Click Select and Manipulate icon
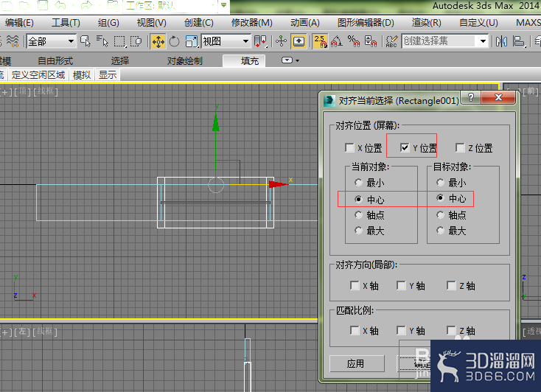This screenshot has width=541, height=392. pos(282,41)
